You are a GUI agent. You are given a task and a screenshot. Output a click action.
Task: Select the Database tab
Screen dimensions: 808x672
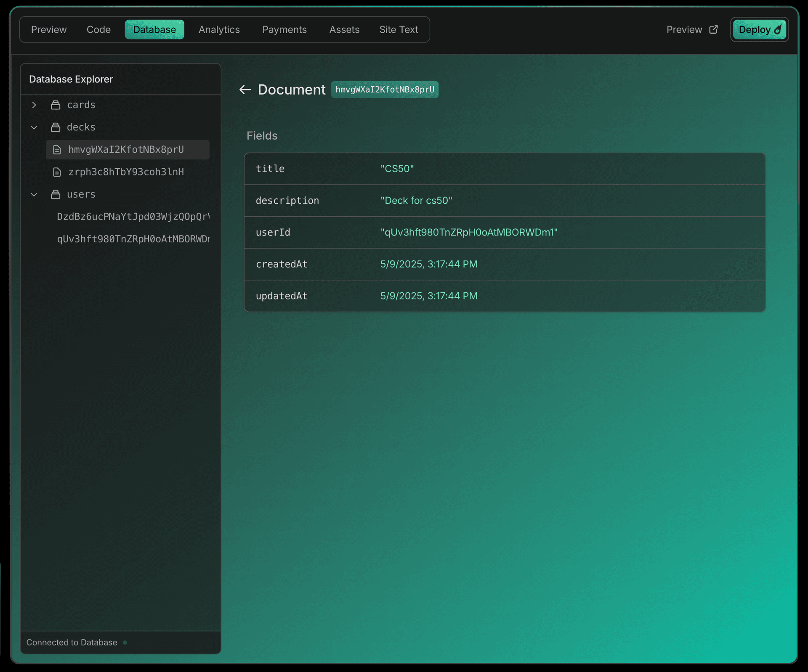click(x=154, y=29)
